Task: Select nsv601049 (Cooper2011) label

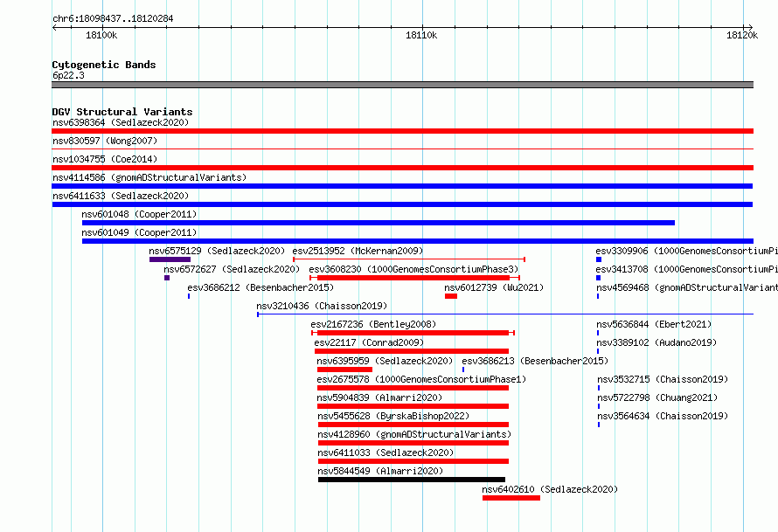Action: click(x=139, y=232)
